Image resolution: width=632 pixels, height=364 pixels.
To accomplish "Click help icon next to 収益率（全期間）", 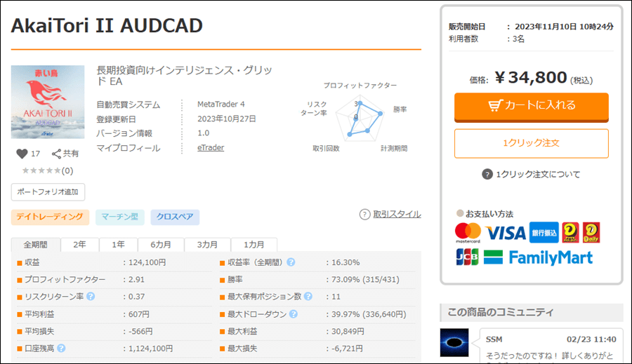I will (x=291, y=262).
